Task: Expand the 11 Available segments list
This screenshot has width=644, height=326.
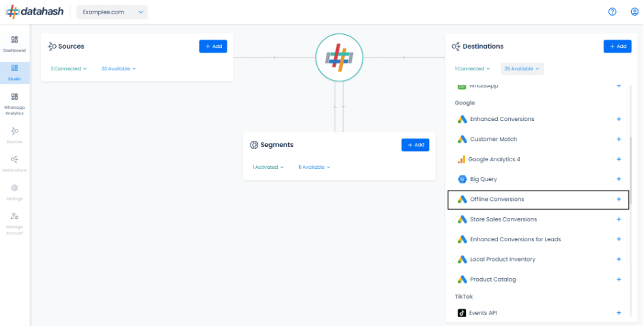Action: tap(314, 167)
